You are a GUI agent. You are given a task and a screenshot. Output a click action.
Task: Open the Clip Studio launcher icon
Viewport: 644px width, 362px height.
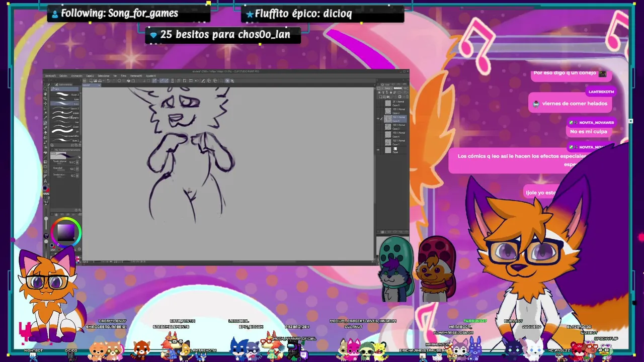(x=85, y=80)
